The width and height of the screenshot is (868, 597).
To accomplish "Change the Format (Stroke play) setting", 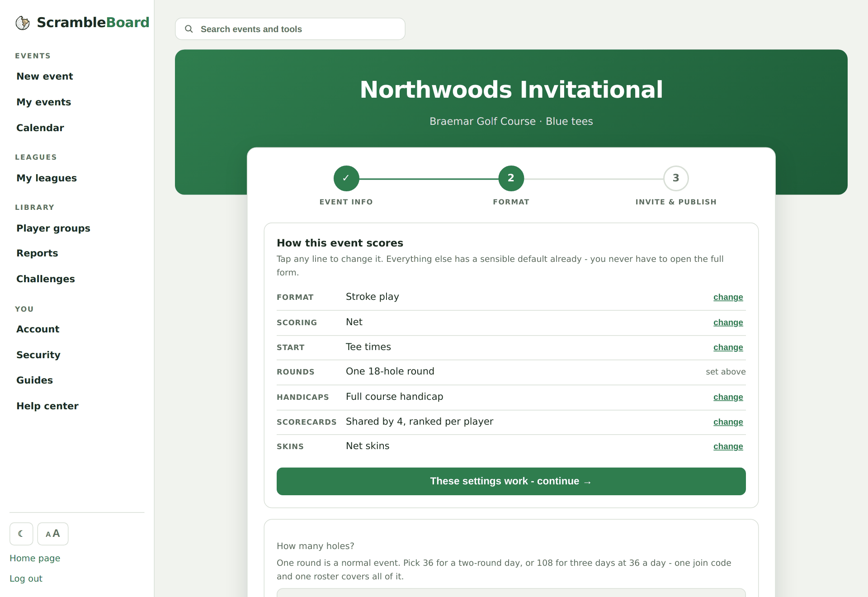I will point(728,297).
